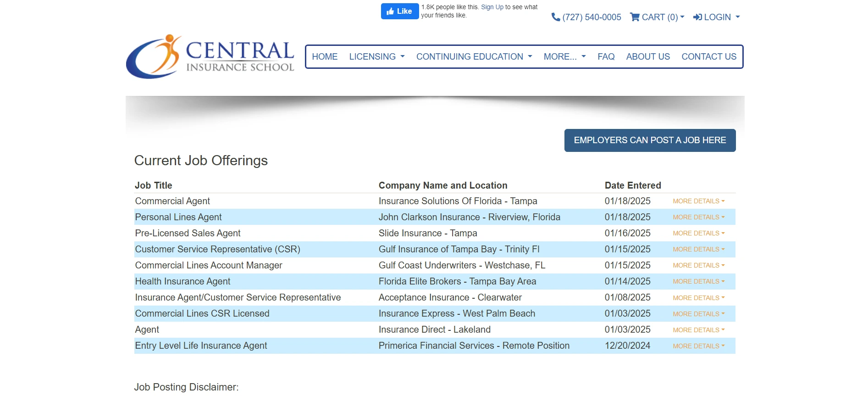Click the phone icon beside (727) 540-0005
Image resolution: width=868 pixels, height=396 pixels.
[x=556, y=17]
